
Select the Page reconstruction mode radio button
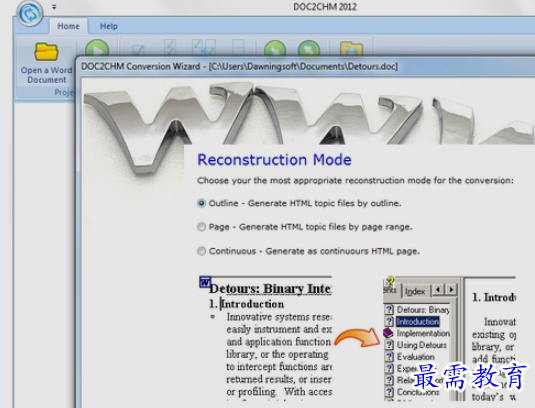click(201, 227)
